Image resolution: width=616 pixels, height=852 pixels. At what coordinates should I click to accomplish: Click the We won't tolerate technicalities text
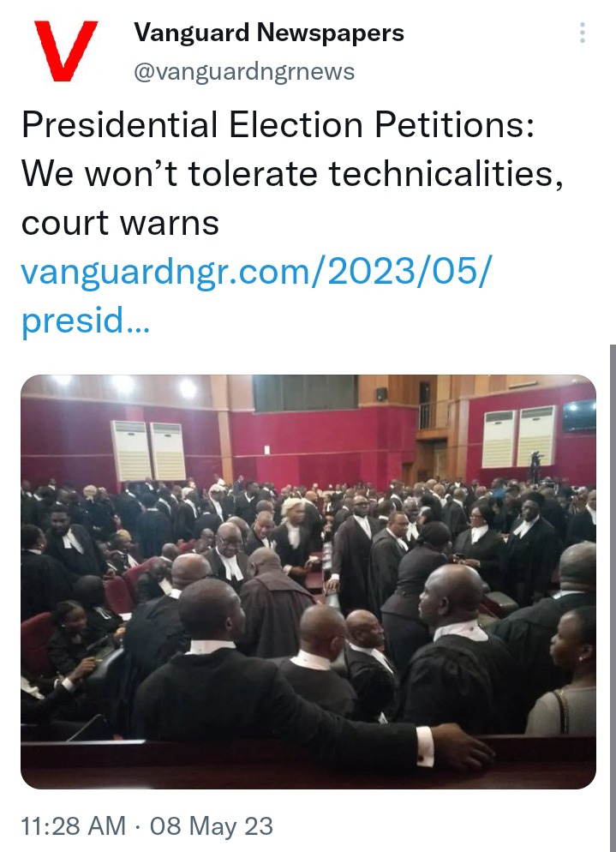(x=292, y=173)
